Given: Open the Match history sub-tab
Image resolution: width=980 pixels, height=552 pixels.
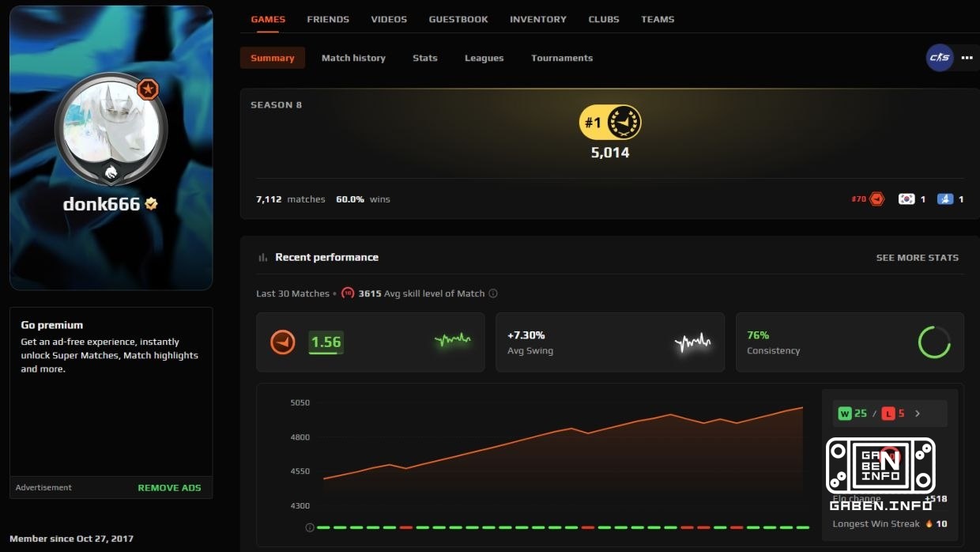Looking at the screenshot, I should click(353, 58).
